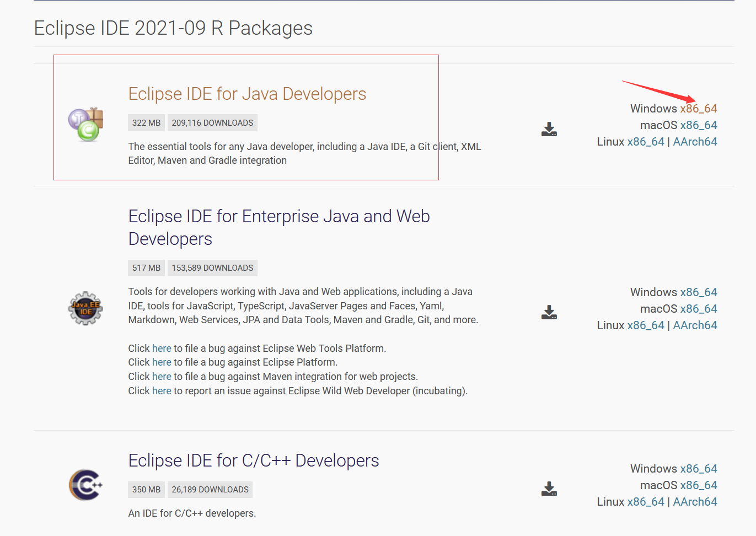This screenshot has width=756, height=536.
Task: Click the C/C++ IDE crescent logo
Action: click(85, 485)
